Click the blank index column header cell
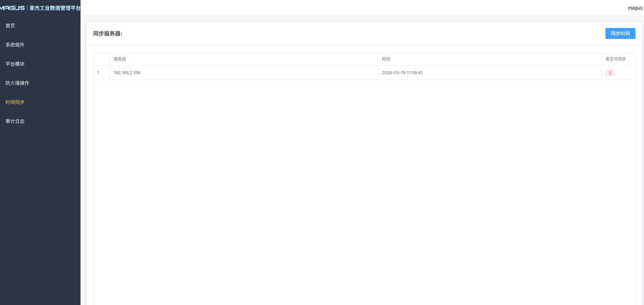Viewport: 644px width, 305px height. click(x=101, y=59)
